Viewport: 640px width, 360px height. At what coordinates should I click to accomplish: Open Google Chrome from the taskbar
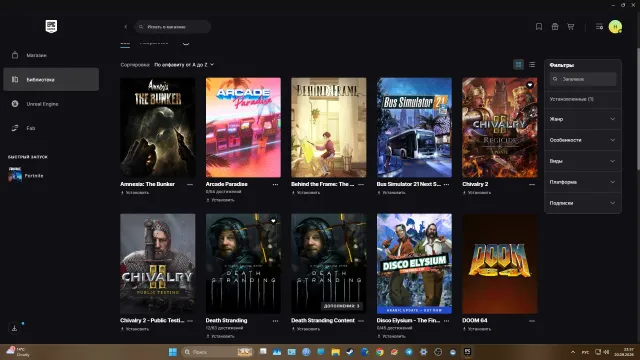(380, 352)
